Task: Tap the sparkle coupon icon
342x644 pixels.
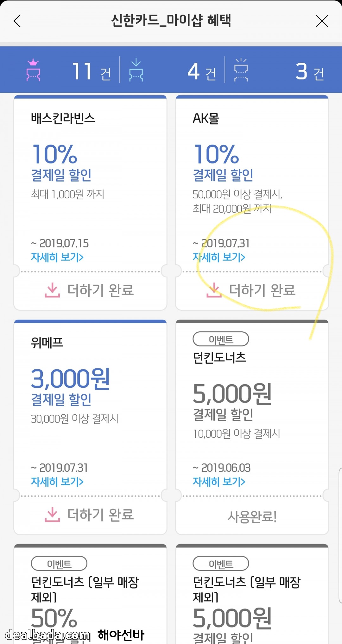Action: pyautogui.click(x=241, y=70)
